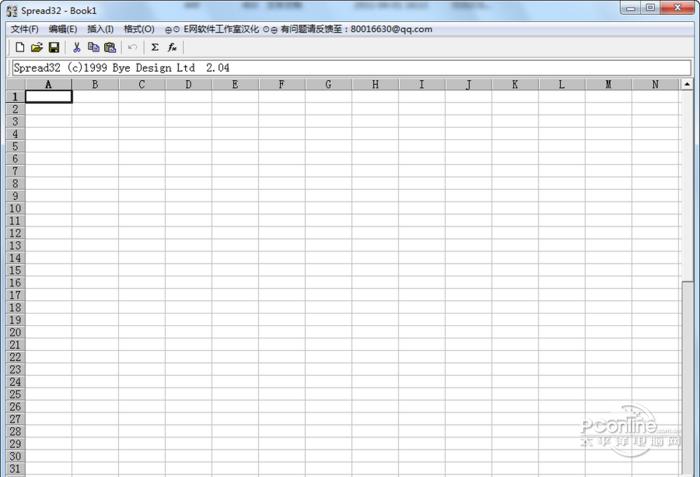Open the 文件(F) menu
This screenshot has width=700, height=477.
(x=25, y=29)
